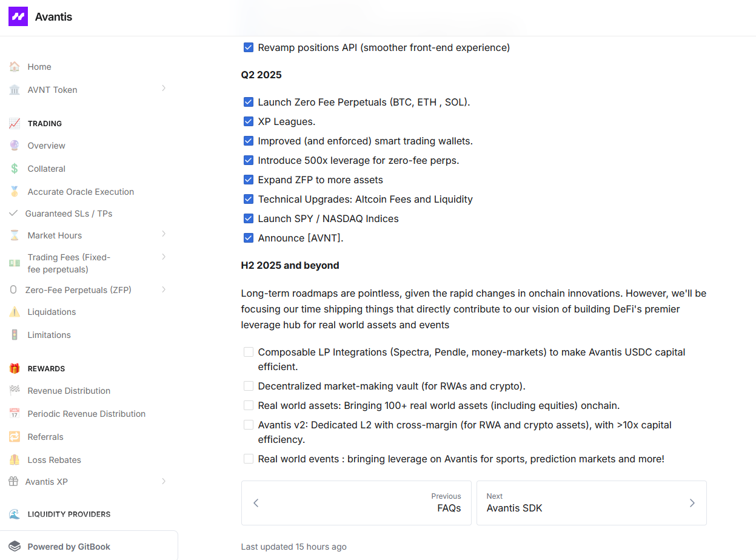Expand the Zero-Fee Perpetuals (ZFP) chevron

[164, 289]
